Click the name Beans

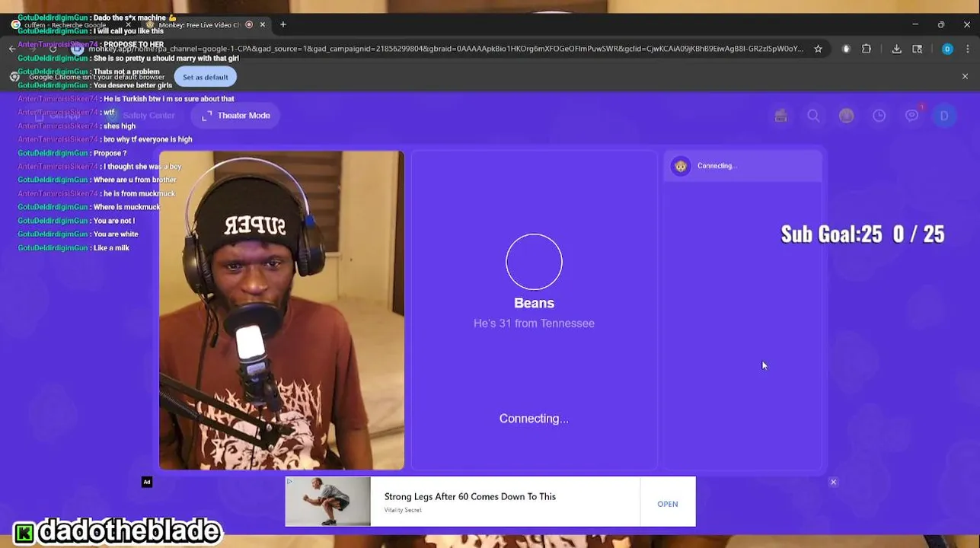tap(534, 303)
